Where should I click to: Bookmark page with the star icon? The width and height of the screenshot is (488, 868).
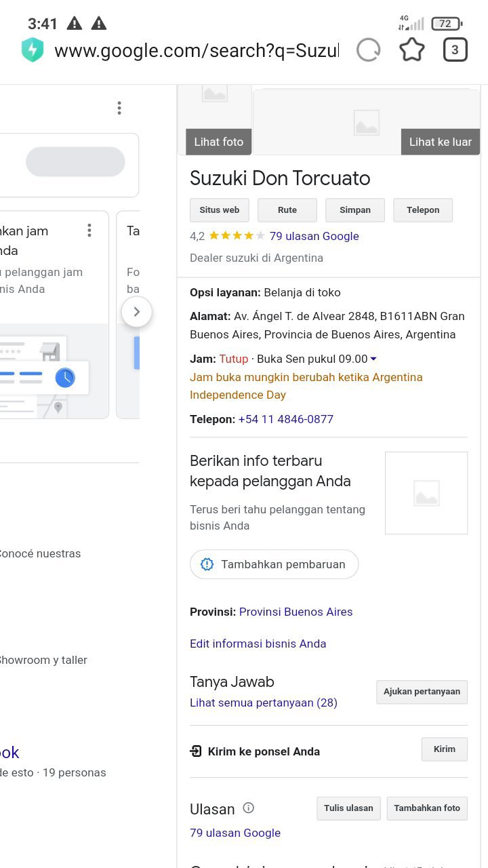click(x=412, y=50)
